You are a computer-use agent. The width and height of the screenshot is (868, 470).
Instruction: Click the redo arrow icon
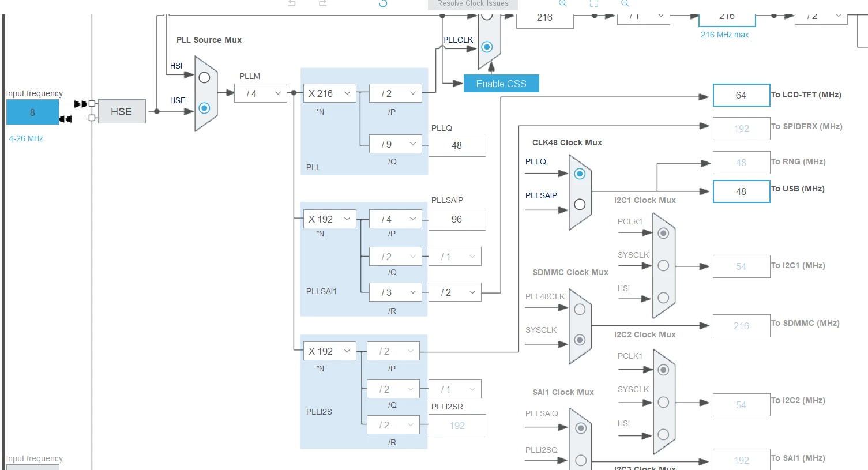pyautogui.click(x=323, y=3)
